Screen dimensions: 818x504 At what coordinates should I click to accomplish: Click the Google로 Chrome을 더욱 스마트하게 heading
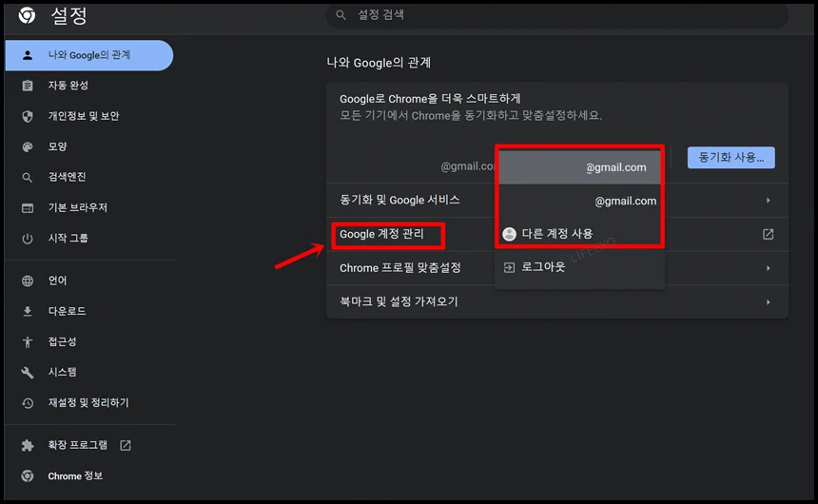tap(430, 99)
